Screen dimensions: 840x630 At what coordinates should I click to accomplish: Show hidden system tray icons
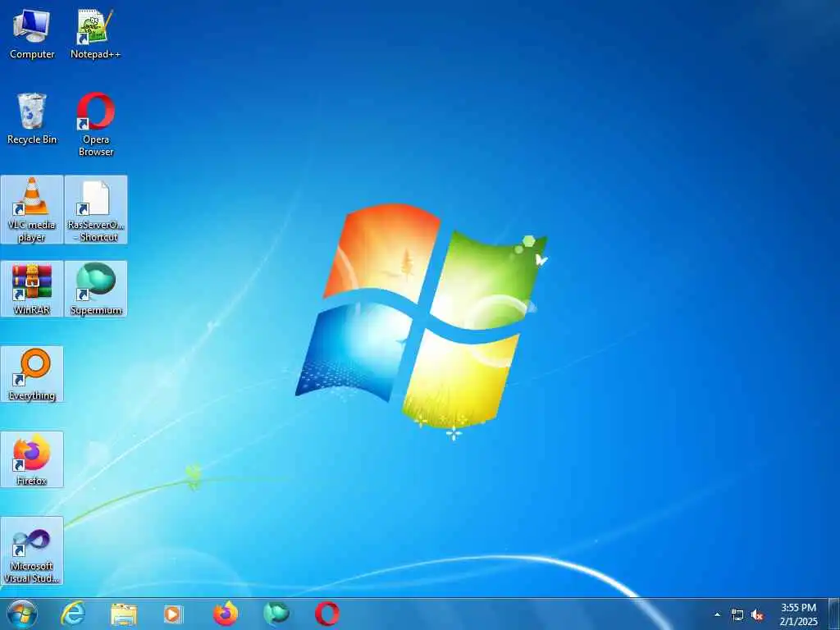tap(717, 614)
